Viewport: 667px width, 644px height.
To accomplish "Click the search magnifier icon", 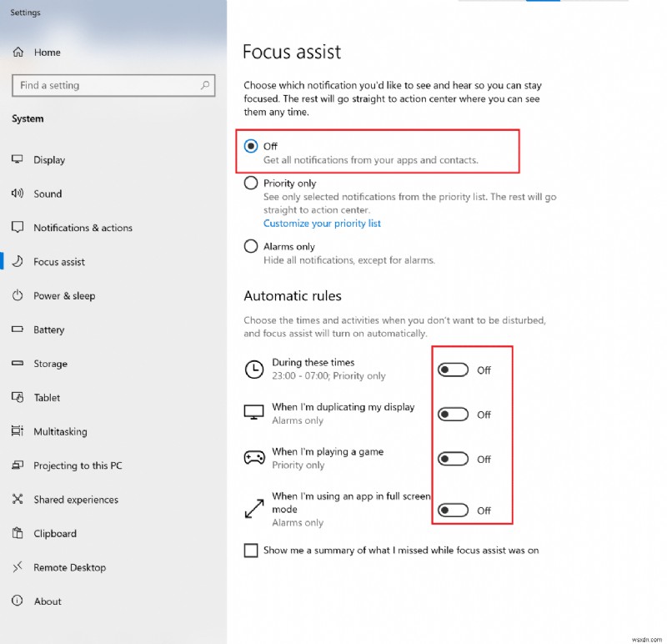I will pyautogui.click(x=204, y=85).
